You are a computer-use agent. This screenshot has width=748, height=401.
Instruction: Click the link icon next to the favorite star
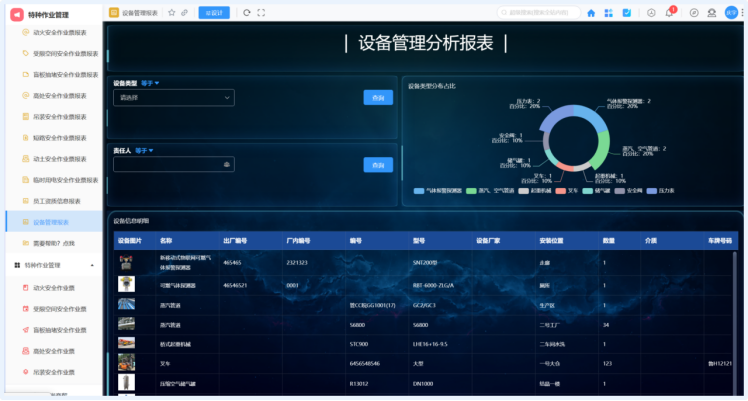[x=184, y=13]
